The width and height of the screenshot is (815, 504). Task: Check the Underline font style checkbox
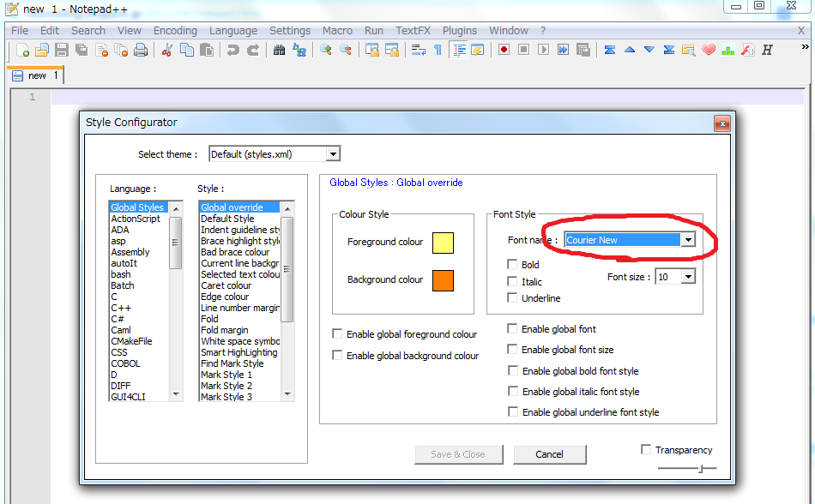click(512, 298)
